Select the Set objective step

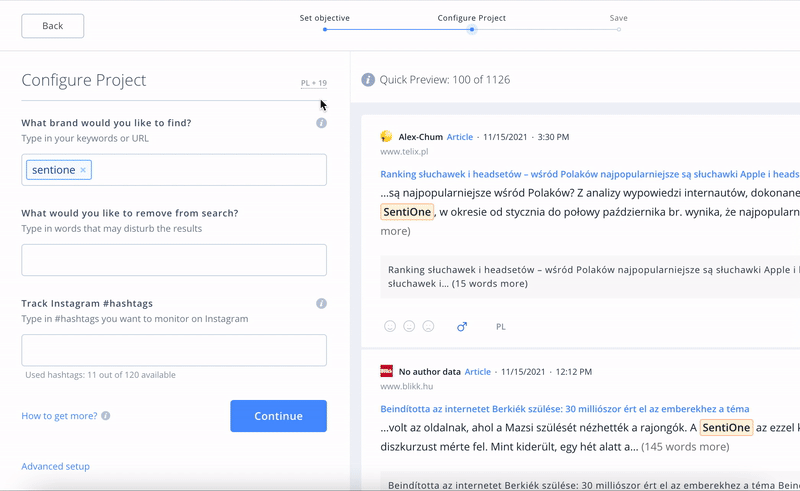click(x=324, y=18)
